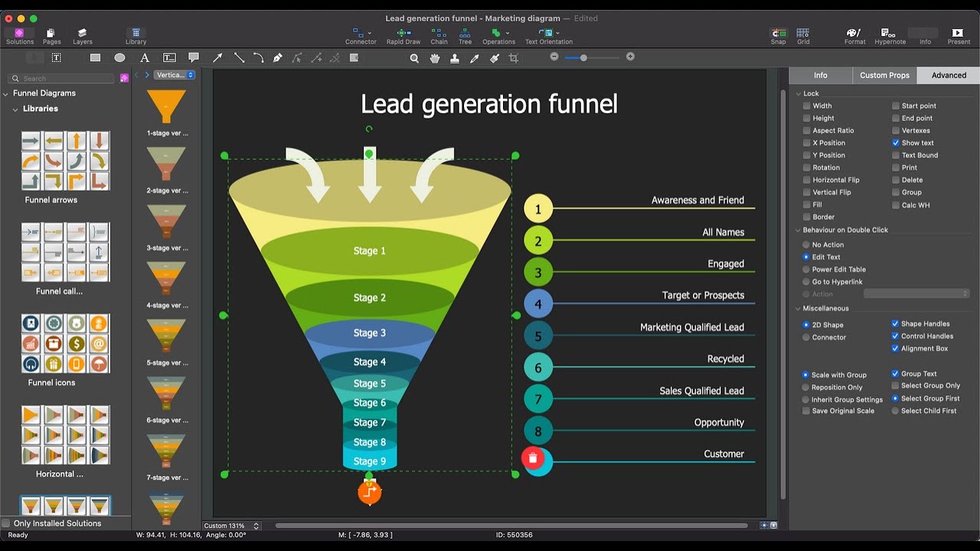Select the 1-stage vertical funnel shape
Viewport: 980px width, 551px height.
click(167, 107)
